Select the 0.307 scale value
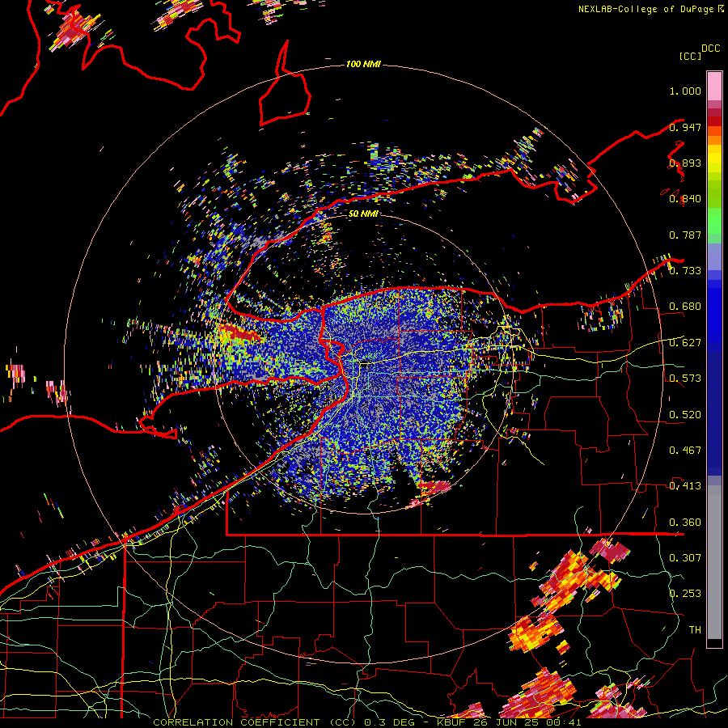Screen dimensions: 728x728 click(x=685, y=558)
